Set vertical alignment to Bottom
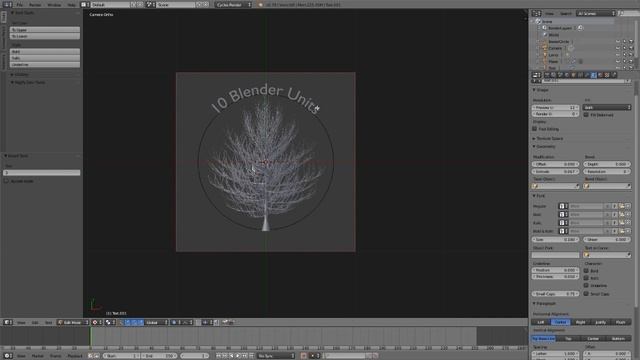Viewport: 640px width, 360px height. coord(618,338)
